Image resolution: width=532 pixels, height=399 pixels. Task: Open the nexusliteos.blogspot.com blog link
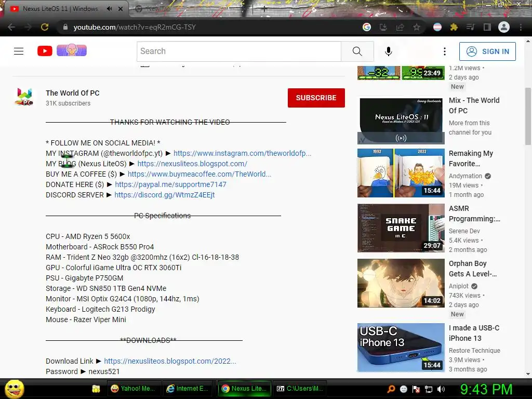(192, 164)
